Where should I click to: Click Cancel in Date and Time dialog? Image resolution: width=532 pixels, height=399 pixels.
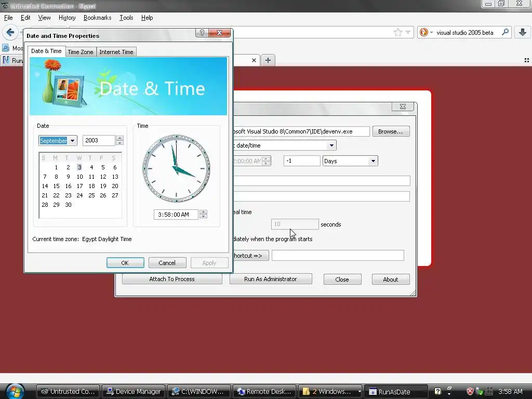(167, 262)
